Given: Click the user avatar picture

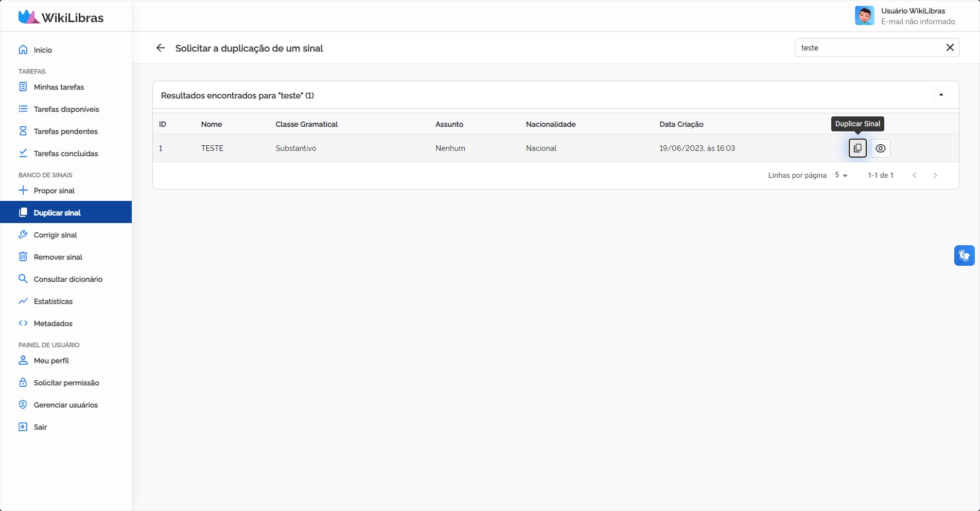Looking at the screenshot, I should 864,16.
